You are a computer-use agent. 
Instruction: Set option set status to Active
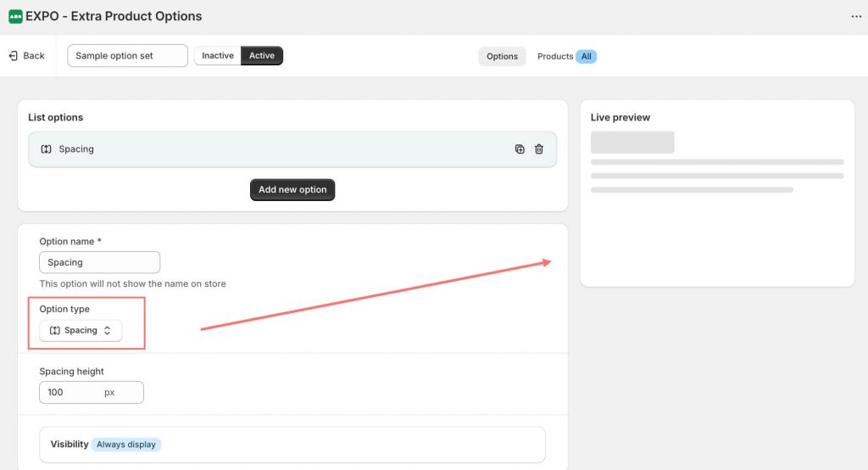pyautogui.click(x=262, y=55)
